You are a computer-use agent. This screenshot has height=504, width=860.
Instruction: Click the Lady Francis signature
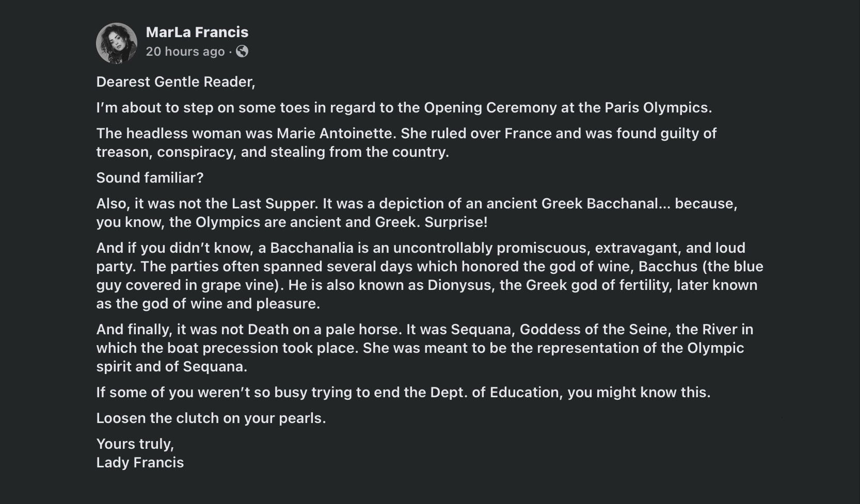point(140,462)
